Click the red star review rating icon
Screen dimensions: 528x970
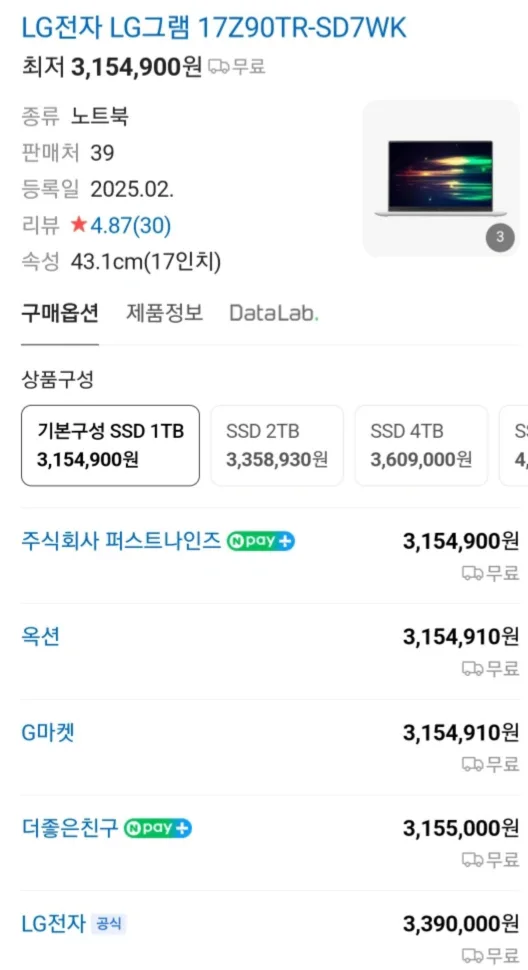tap(79, 225)
